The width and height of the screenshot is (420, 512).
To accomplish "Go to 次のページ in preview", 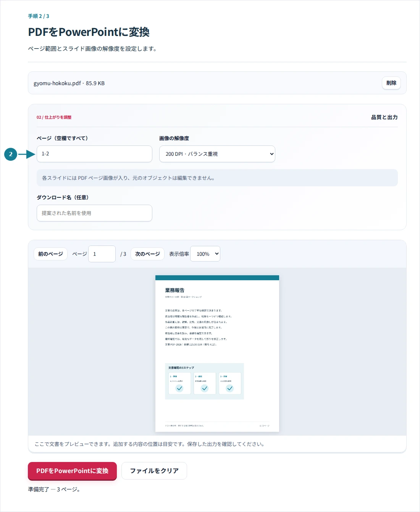I will 147,254.
